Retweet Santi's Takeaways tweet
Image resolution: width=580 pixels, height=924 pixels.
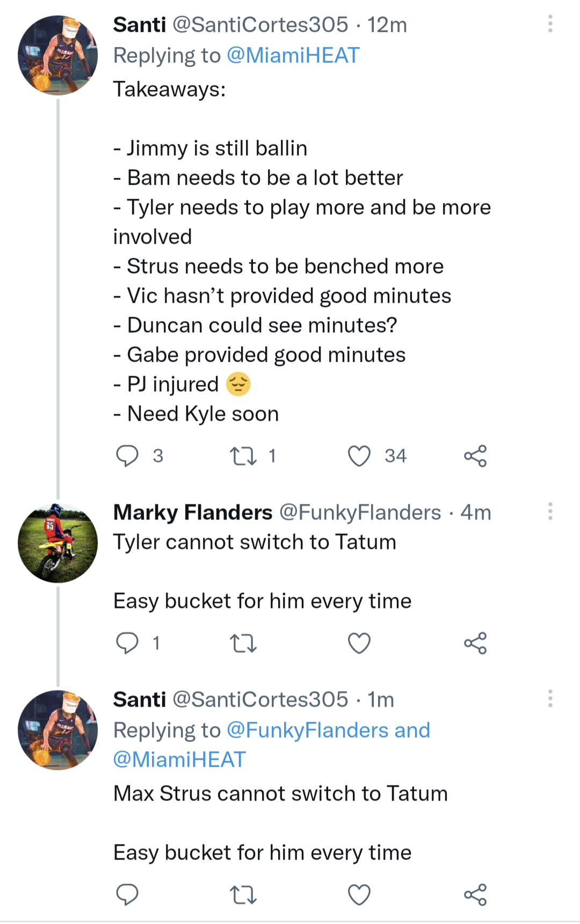pos(243,456)
